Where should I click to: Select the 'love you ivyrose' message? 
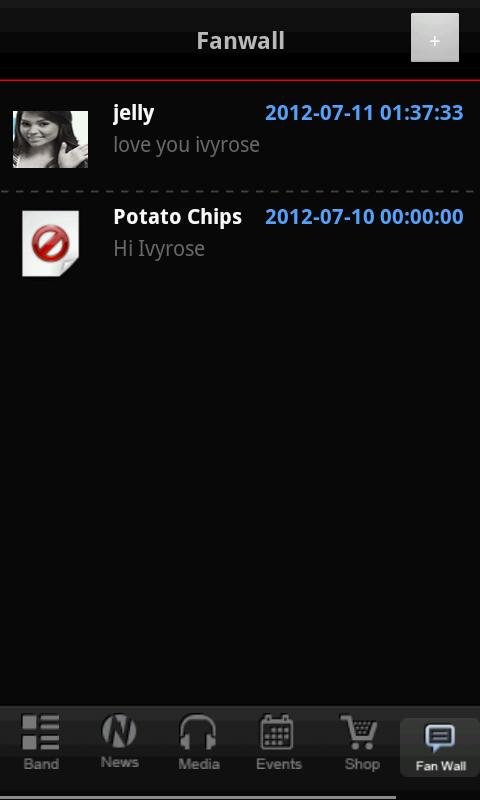[x=186, y=145]
